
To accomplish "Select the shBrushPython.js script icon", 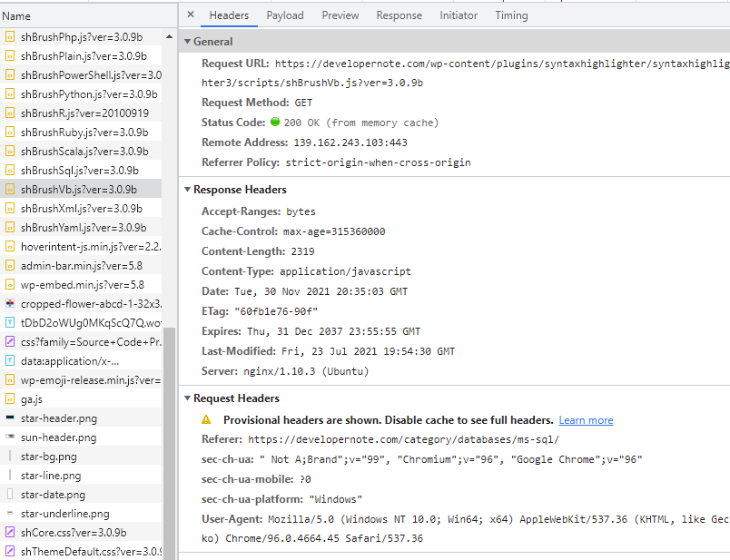I will tap(9, 94).
